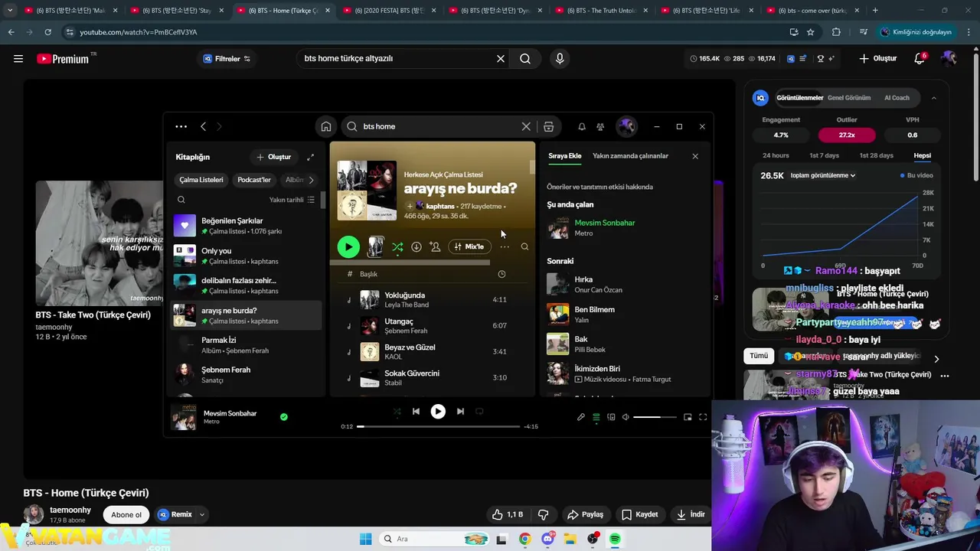Click the Mix'le button
Image resolution: width=980 pixels, height=551 pixels.
pos(469,246)
